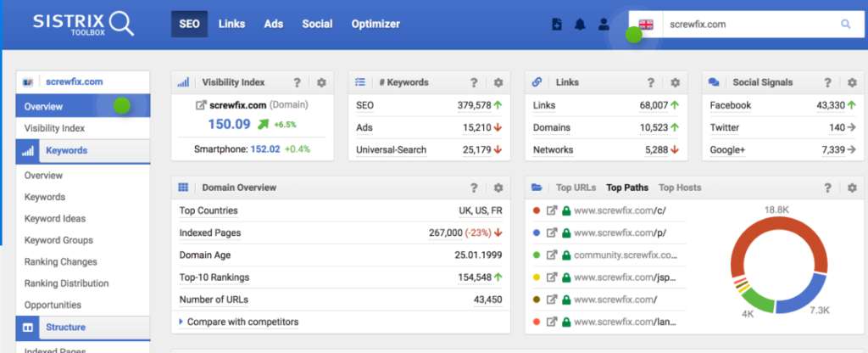The width and height of the screenshot is (868, 353).
Task: Click the UK flag country selector
Action: pyautogui.click(x=646, y=25)
